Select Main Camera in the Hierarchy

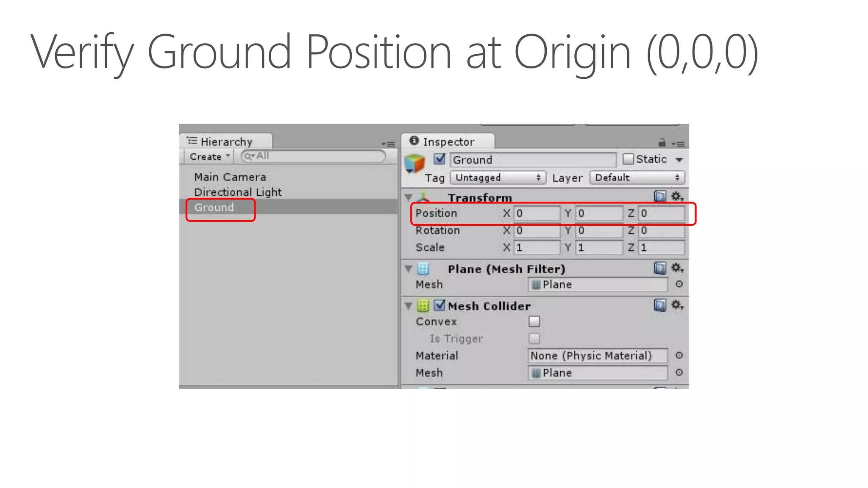tap(230, 177)
